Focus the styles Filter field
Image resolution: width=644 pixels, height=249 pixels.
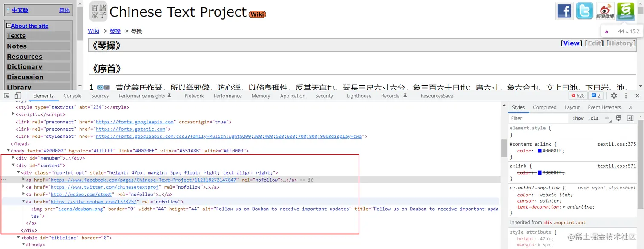click(539, 118)
